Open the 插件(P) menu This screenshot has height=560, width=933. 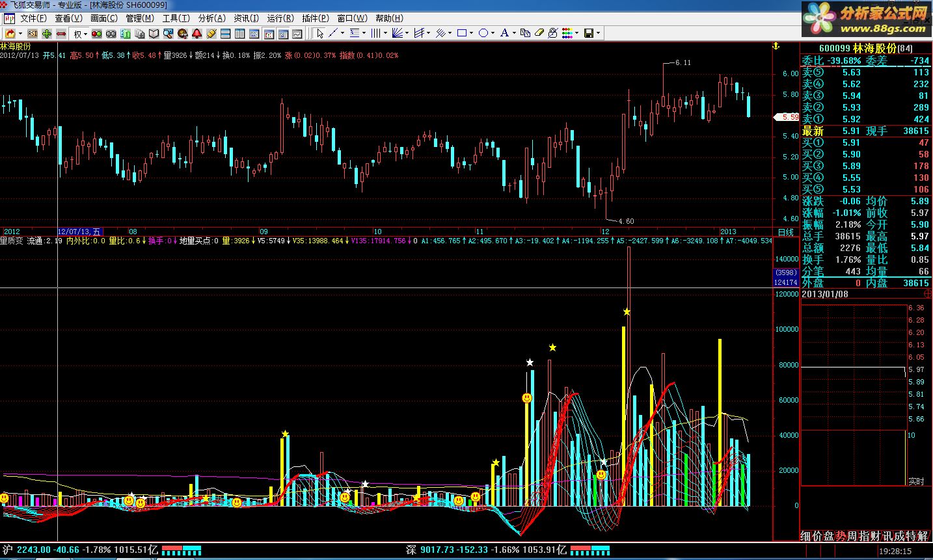(x=316, y=18)
